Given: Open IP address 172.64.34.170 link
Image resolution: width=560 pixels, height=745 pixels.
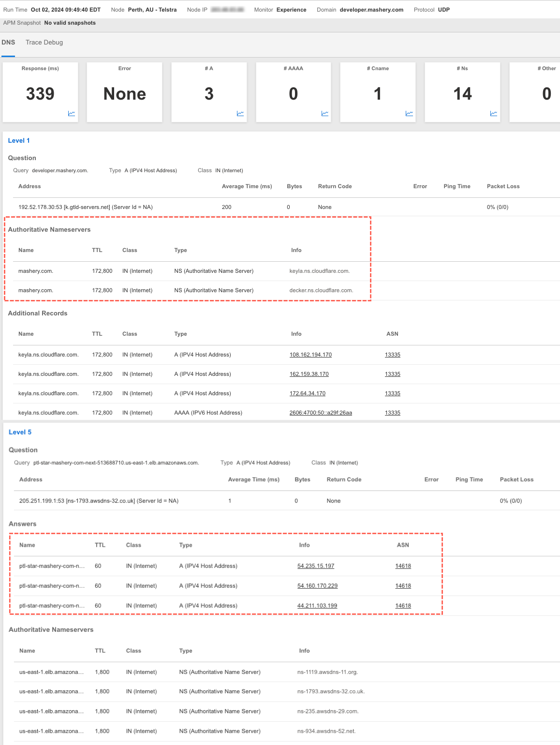Looking at the screenshot, I should point(308,394).
